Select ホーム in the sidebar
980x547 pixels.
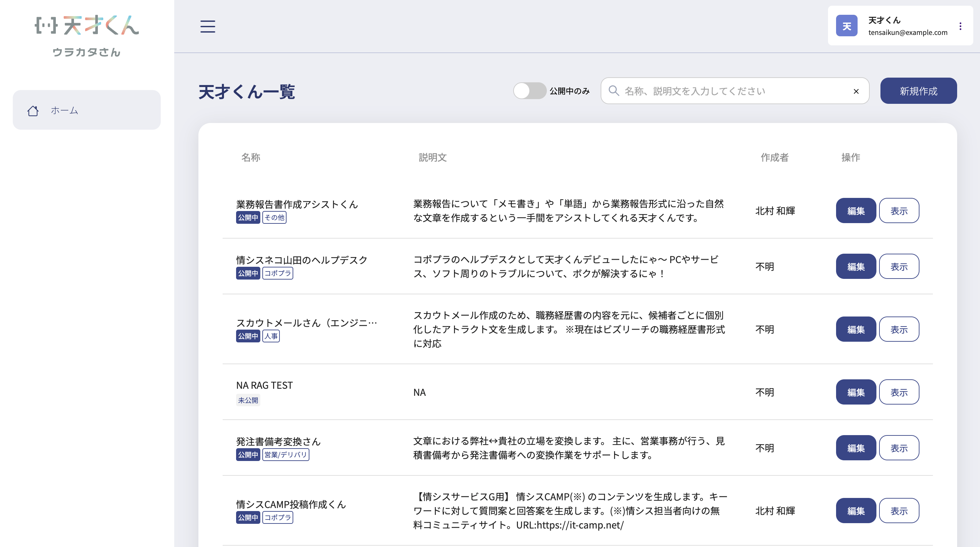(64, 110)
